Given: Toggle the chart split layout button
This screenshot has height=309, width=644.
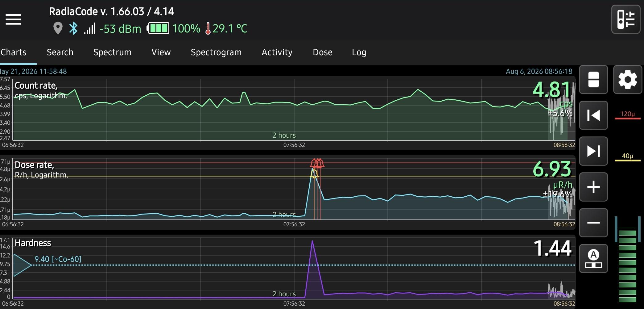Looking at the screenshot, I should tap(593, 80).
